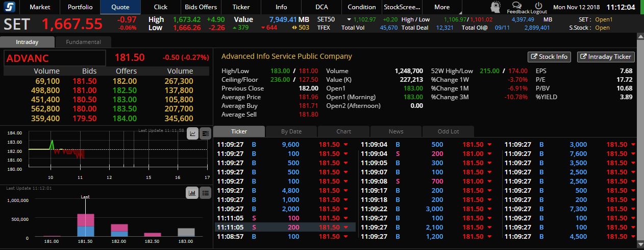
Task: Open the Ticker menu item in top bar
Action: coord(241,7)
